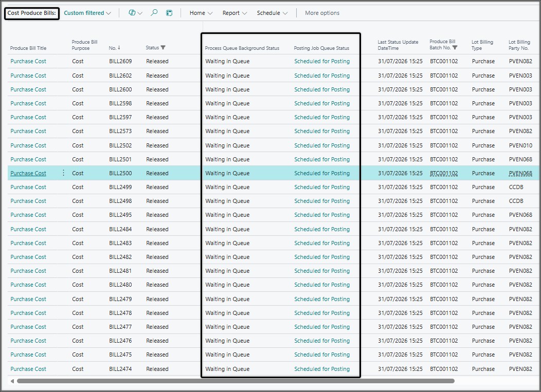Open Purchase Cost link for BILL2609
This screenshot has width=541, height=392.
click(28, 61)
